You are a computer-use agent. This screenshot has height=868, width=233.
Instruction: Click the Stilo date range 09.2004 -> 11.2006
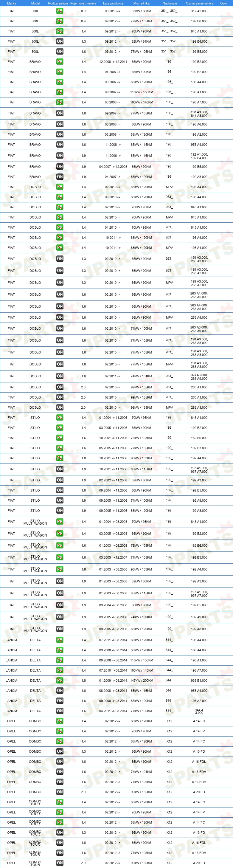(x=113, y=490)
